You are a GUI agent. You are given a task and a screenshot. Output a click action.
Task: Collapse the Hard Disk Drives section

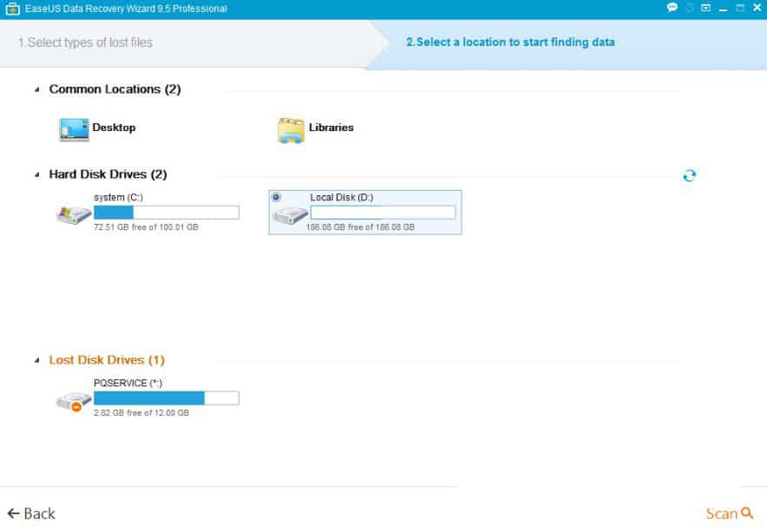pos(37,174)
